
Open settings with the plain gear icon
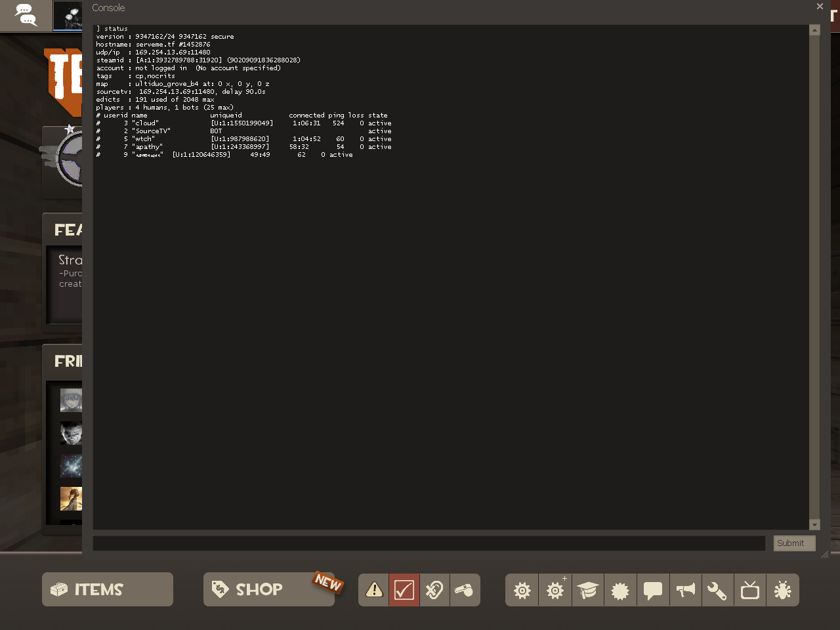[522, 590]
